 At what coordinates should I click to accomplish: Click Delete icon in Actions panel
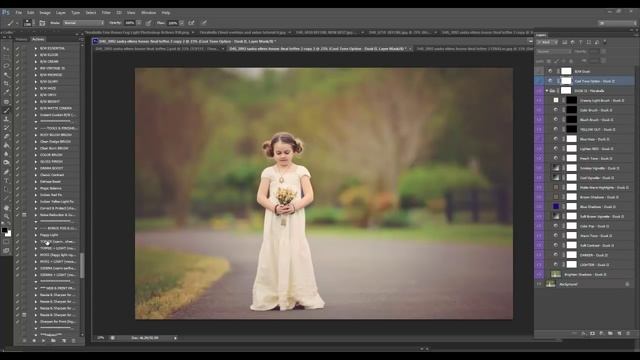tap(73, 340)
